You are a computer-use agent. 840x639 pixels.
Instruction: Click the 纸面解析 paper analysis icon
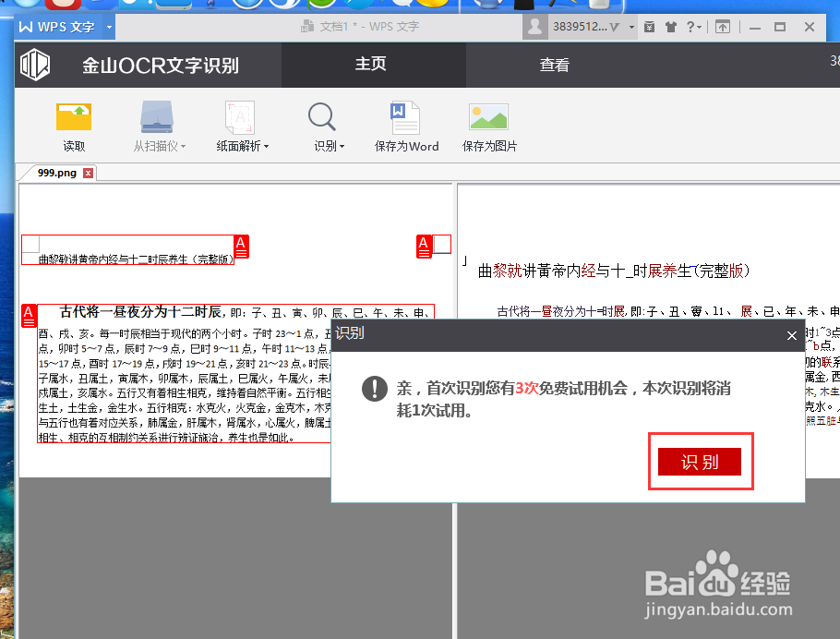pos(238,118)
